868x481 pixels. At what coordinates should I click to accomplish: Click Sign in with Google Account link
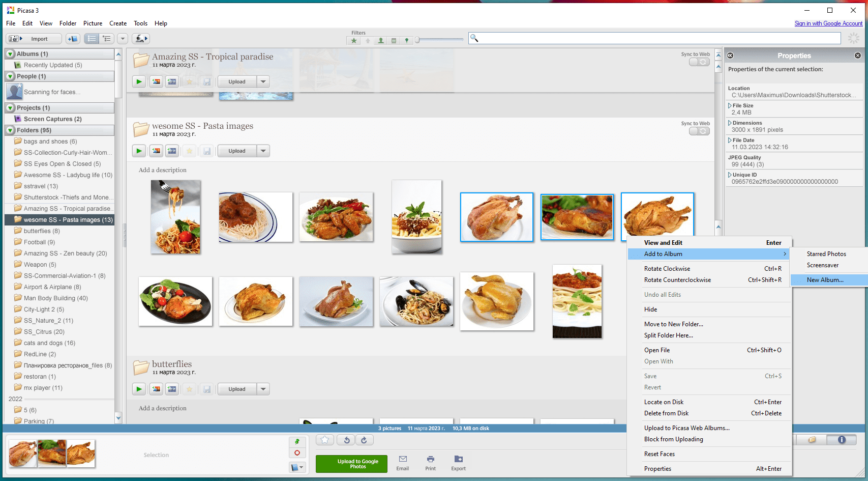click(x=828, y=23)
